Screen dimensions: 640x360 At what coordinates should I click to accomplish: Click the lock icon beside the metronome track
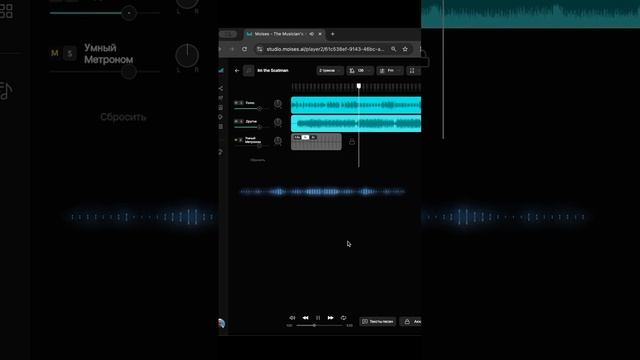352,142
